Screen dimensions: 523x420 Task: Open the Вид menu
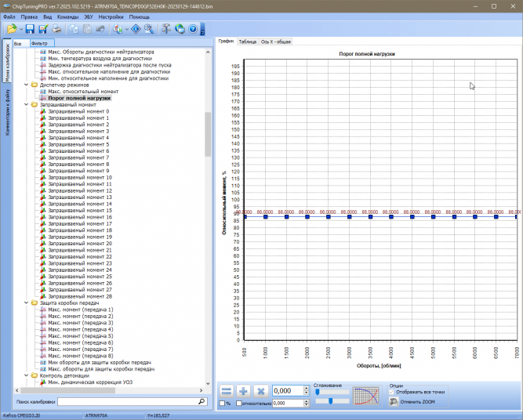[x=47, y=16]
